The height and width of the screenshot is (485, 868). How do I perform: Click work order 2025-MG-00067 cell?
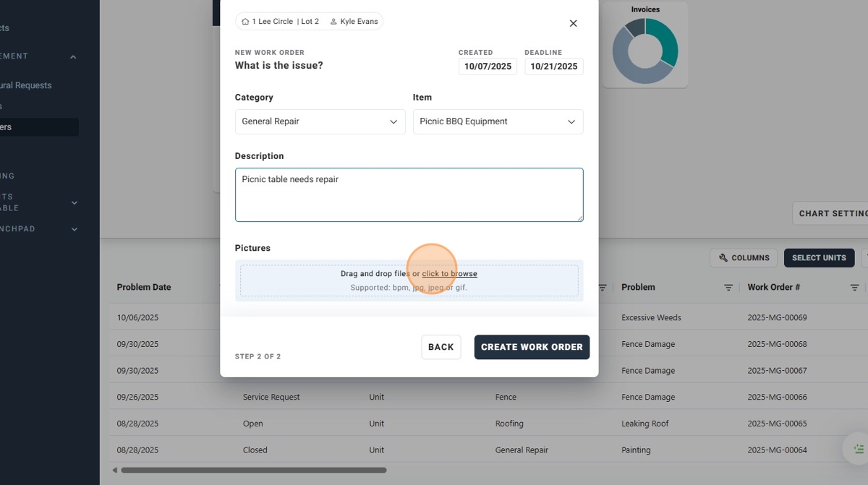[777, 371]
